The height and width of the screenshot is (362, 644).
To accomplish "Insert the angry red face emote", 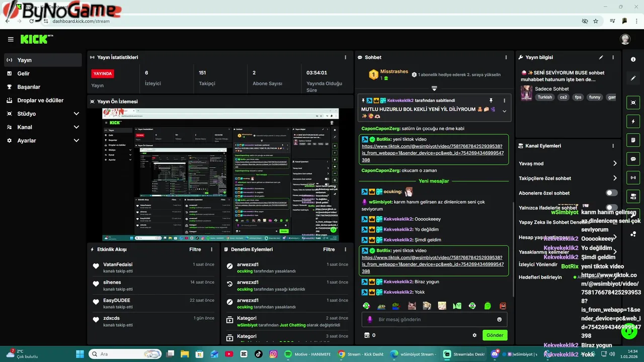I will pyautogui.click(x=502, y=306).
